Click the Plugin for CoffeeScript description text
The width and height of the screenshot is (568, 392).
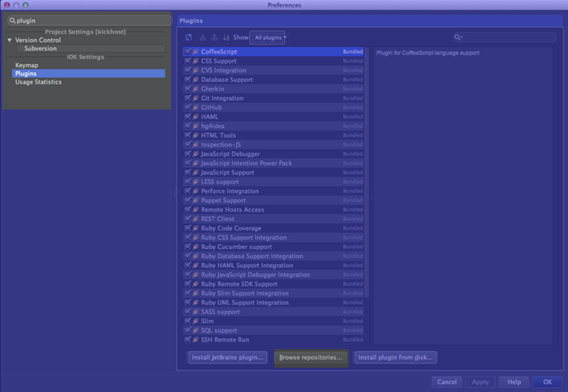(x=428, y=53)
